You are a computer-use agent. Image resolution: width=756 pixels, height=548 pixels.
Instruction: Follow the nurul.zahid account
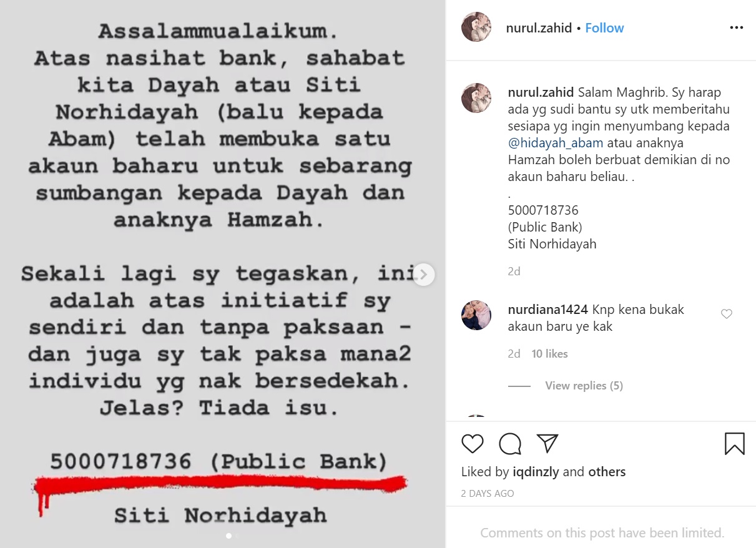coord(604,28)
